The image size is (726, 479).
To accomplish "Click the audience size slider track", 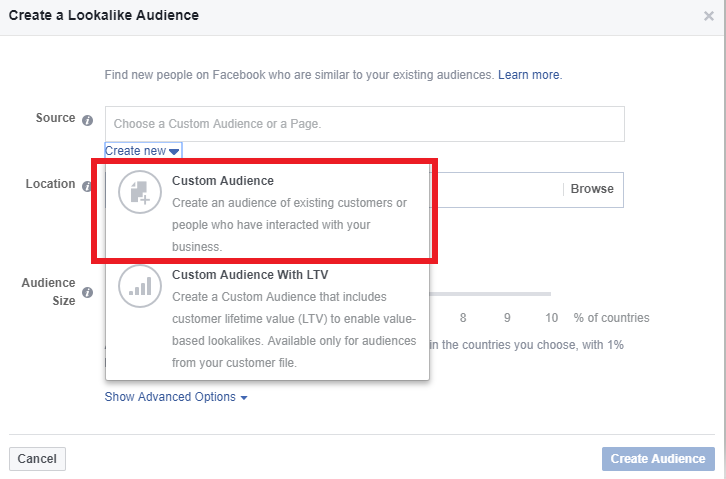I will 490,294.
